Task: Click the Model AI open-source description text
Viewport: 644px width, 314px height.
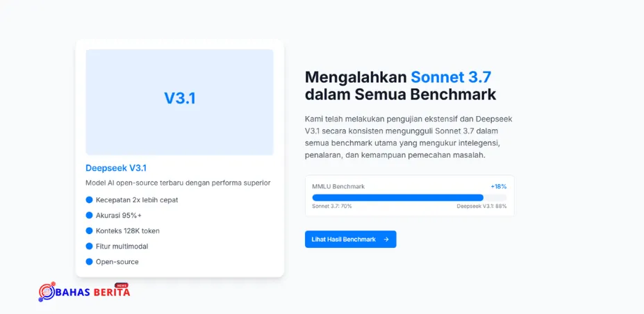Action: point(178,183)
